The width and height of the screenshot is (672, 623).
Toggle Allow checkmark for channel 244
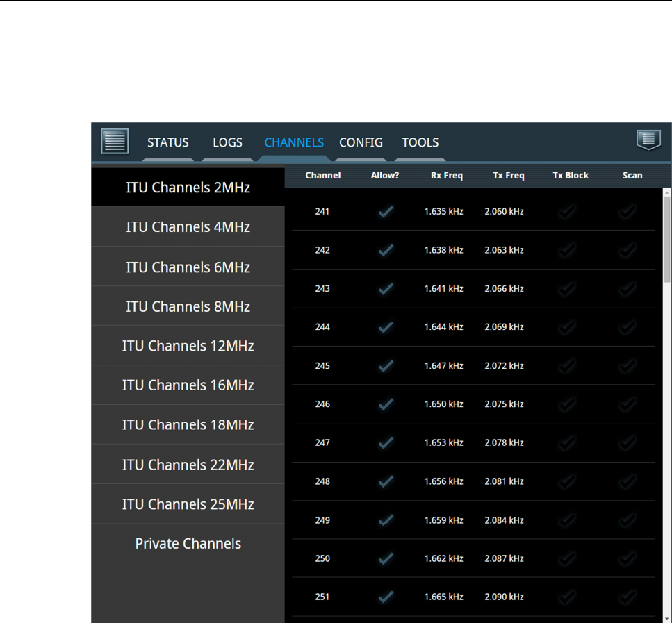(386, 327)
